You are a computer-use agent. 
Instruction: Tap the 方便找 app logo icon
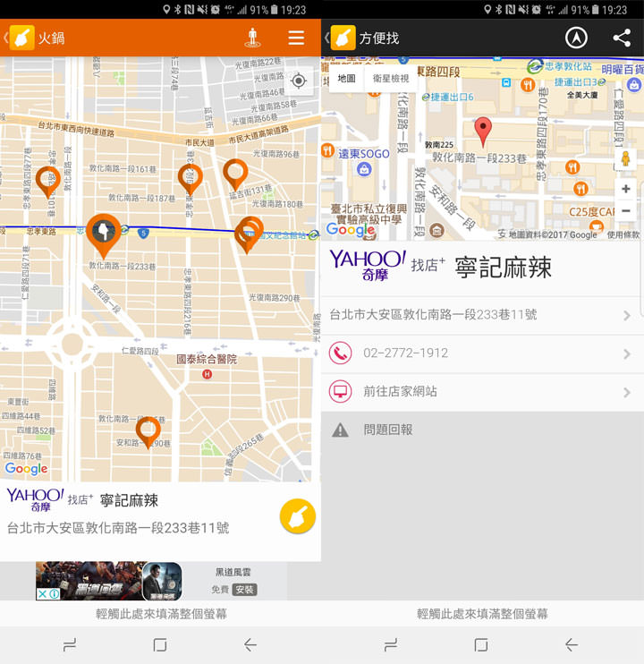pos(343,38)
